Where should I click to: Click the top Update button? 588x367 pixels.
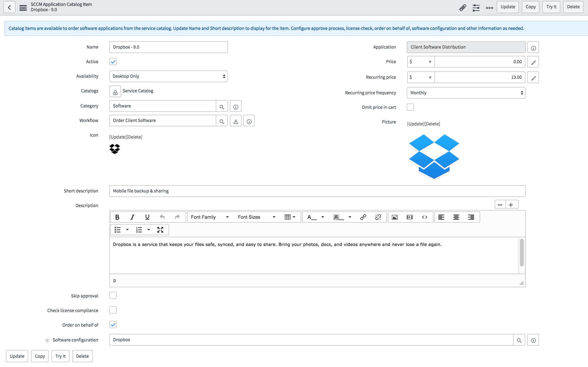508,7
